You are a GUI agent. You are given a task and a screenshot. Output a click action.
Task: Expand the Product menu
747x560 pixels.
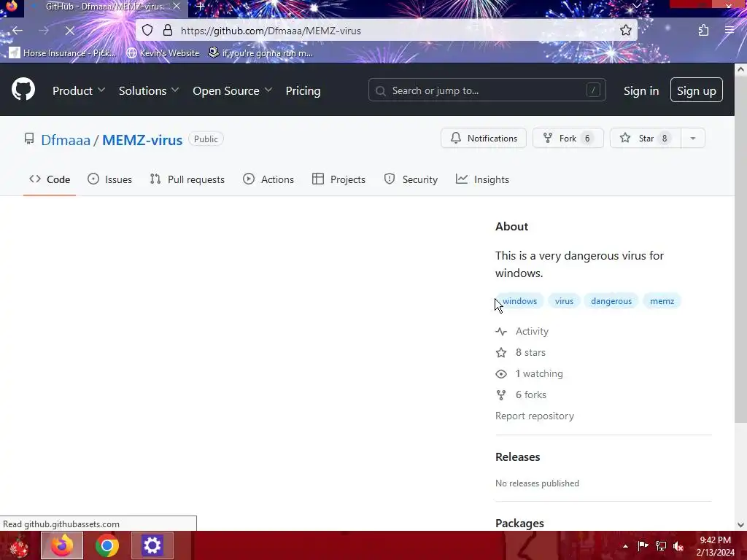(x=79, y=90)
